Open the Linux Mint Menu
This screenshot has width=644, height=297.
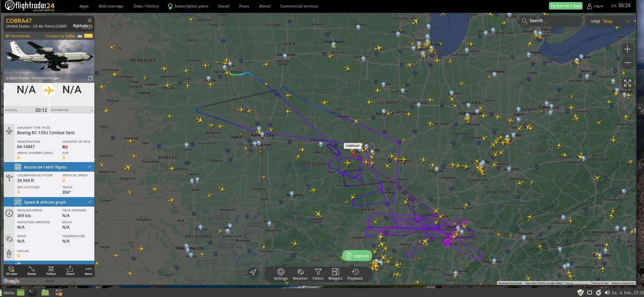pos(7,293)
